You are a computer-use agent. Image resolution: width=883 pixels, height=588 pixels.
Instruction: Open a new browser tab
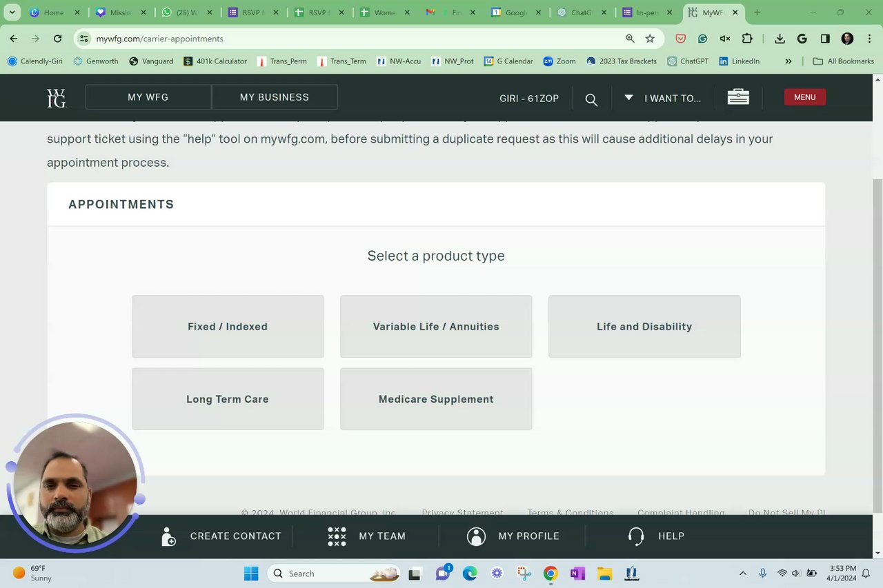(757, 12)
